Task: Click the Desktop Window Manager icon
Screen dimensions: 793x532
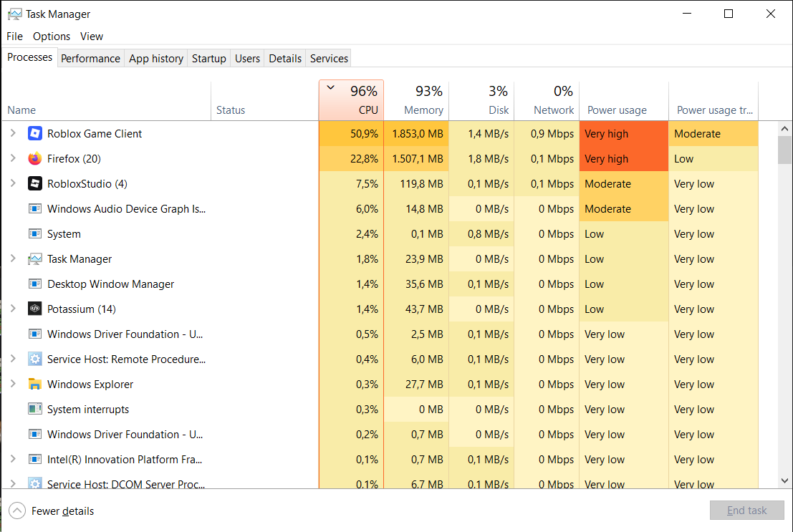Action: pos(35,284)
